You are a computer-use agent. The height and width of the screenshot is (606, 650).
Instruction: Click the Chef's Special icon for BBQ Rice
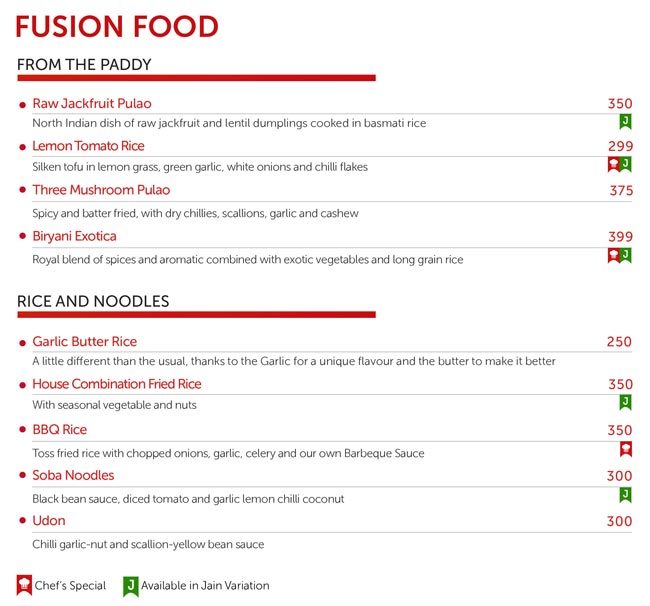coord(625,449)
